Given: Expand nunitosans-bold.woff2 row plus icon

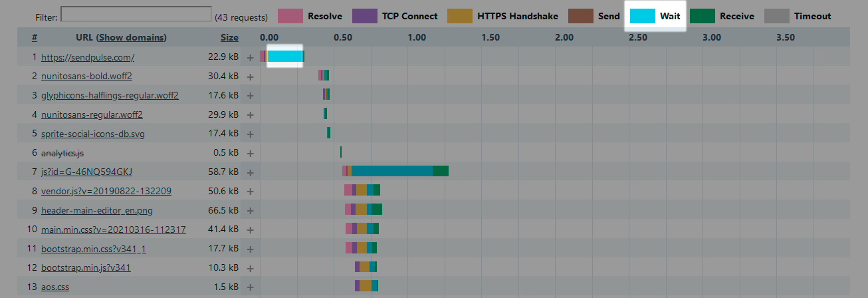Looking at the screenshot, I should (251, 76).
